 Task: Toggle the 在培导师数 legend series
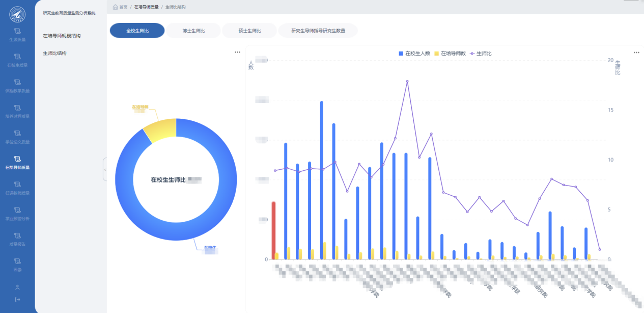click(x=450, y=54)
